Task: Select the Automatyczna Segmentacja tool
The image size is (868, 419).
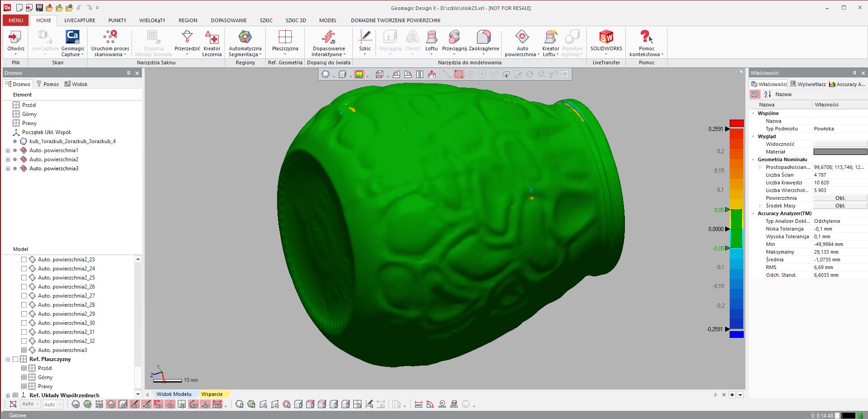Action: [245, 37]
